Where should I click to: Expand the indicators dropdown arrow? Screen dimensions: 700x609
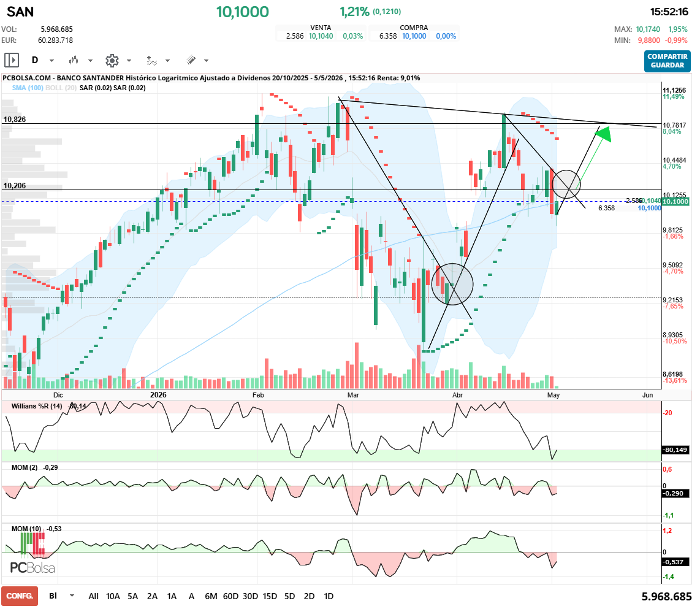point(168,60)
